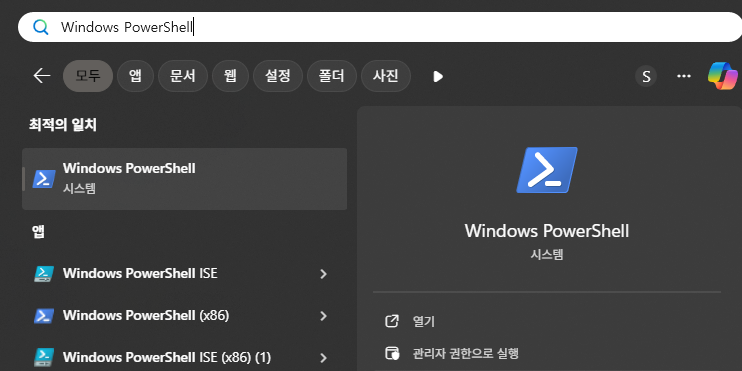Switch to the 폴더 filter tab
This screenshot has width=742, height=371.
tap(332, 76)
